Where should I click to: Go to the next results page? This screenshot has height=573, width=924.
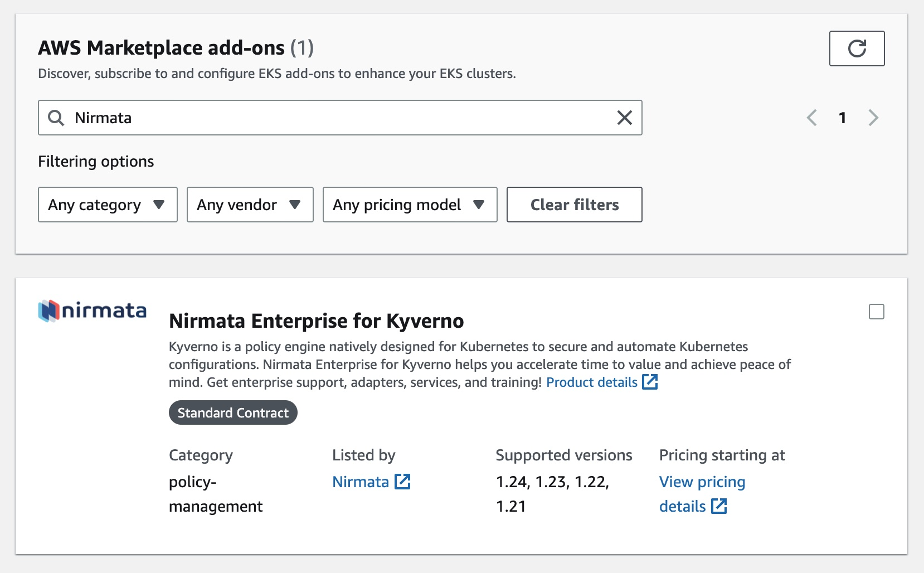873,118
